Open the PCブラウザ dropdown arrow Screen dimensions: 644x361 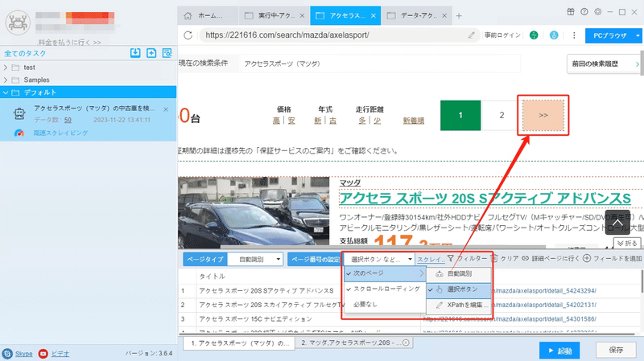[x=638, y=35]
